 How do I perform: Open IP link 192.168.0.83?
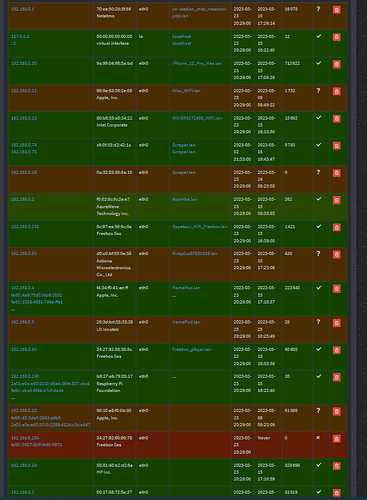[24, 254]
